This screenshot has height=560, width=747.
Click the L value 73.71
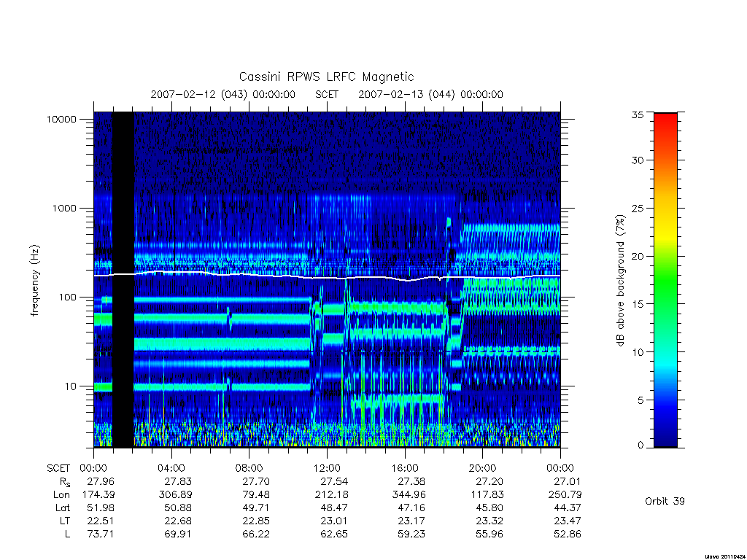pyautogui.click(x=101, y=534)
